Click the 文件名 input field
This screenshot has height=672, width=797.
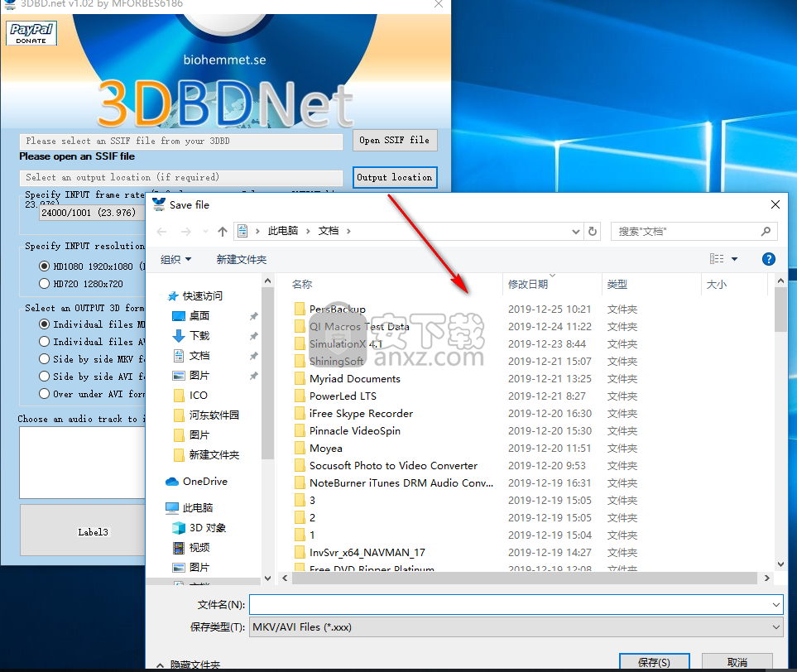click(510, 605)
